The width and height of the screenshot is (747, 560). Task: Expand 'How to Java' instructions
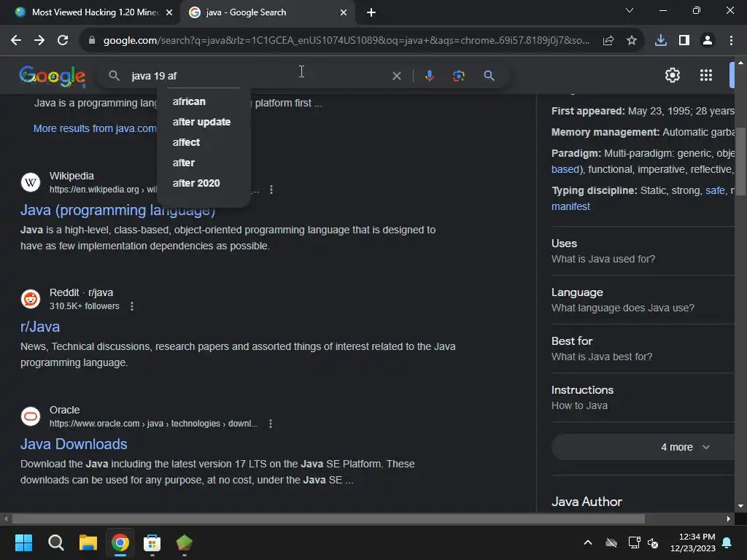click(x=643, y=397)
